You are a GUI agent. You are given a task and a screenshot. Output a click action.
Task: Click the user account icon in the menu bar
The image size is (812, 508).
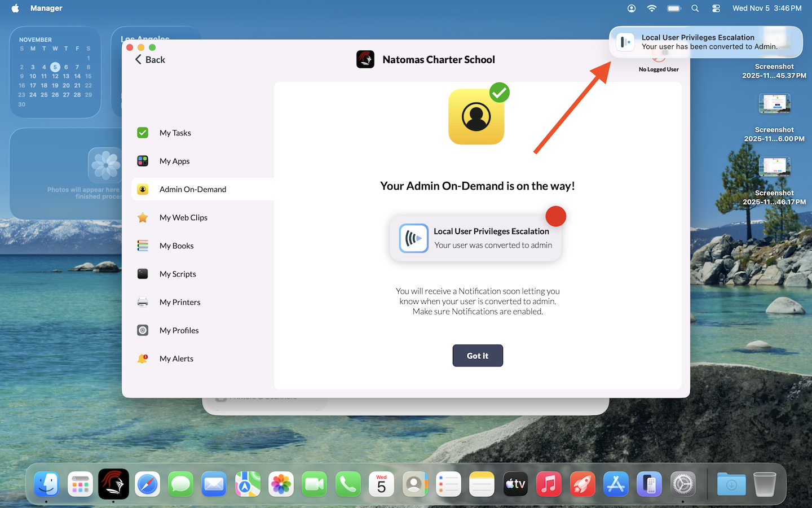(632, 8)
